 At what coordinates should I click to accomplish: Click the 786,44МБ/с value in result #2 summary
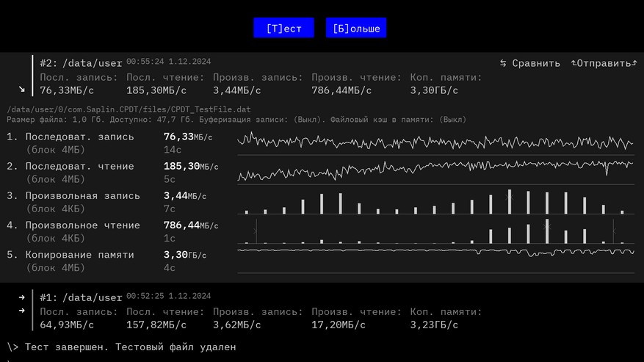(x=341, y=90)
